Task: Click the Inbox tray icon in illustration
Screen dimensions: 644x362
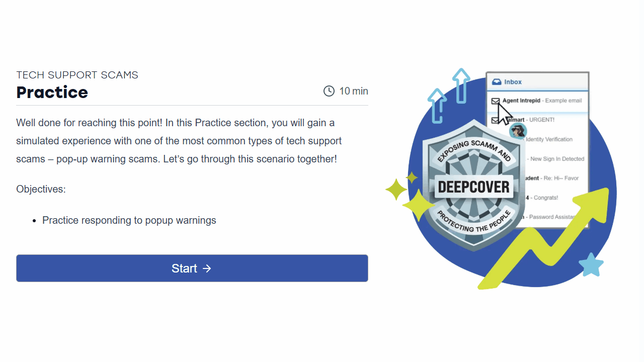Action: [x=497, y=82]
